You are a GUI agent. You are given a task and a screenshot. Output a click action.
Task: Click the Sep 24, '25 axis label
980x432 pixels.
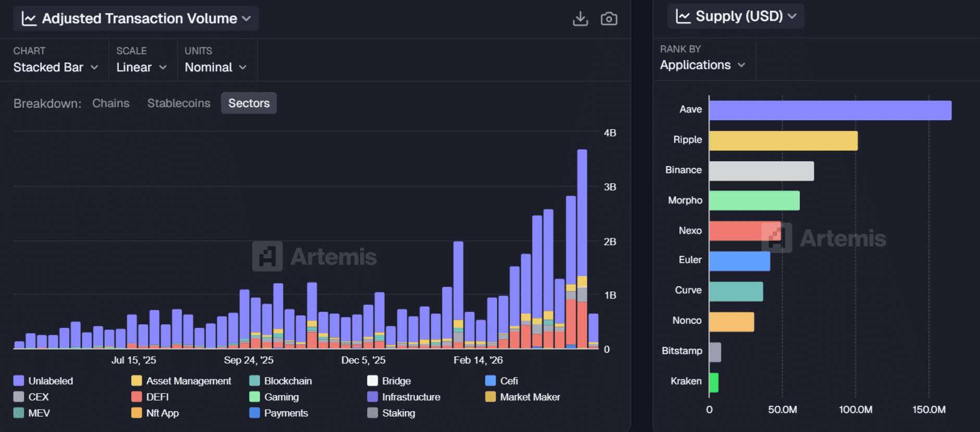[249, 360]
